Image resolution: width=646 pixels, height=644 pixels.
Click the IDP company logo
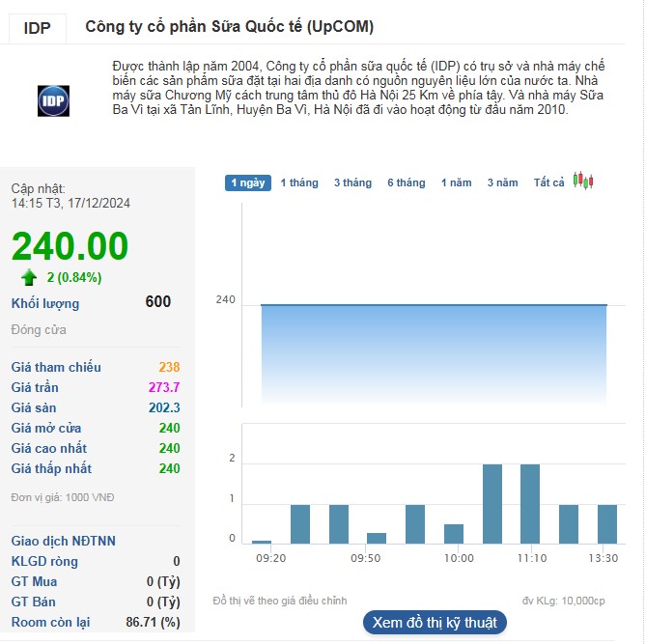tap(53, 101)
